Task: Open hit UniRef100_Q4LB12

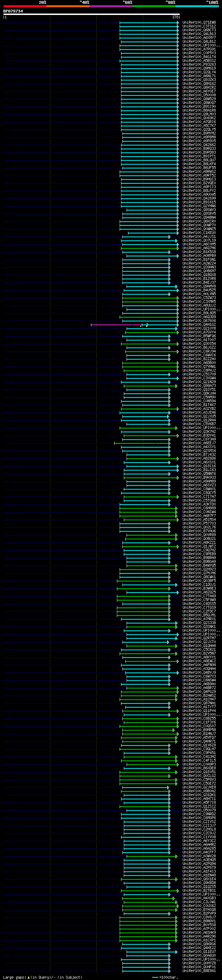Action: [x=199, y=41]
